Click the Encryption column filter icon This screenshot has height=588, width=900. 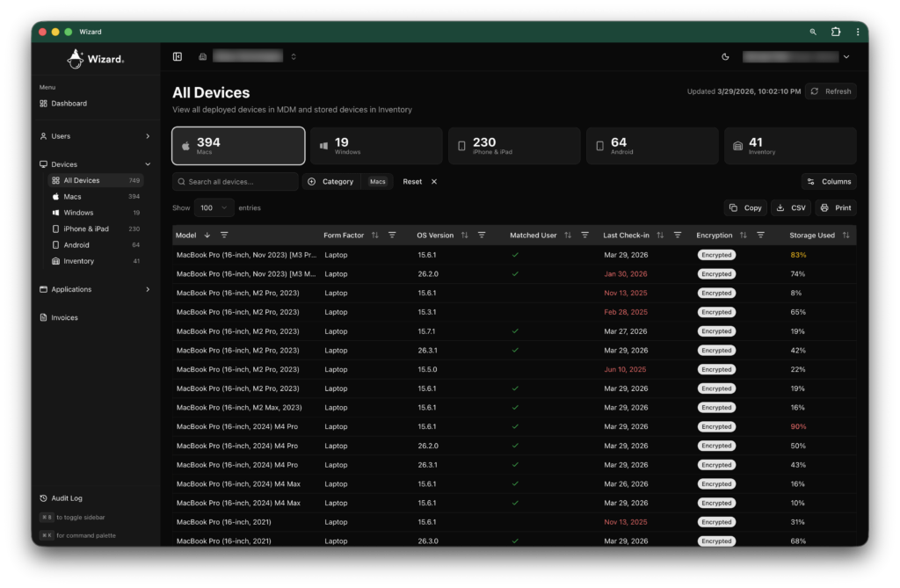click(x=760, y=236)
